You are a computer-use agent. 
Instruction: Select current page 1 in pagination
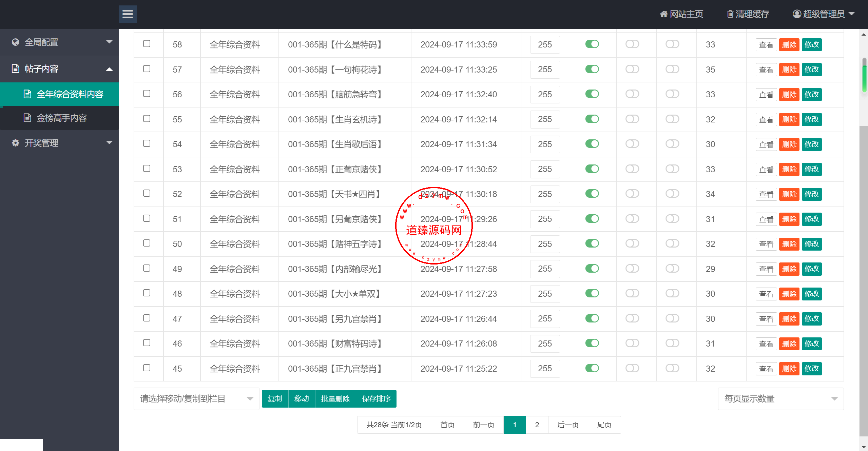[x=515, y=425]
